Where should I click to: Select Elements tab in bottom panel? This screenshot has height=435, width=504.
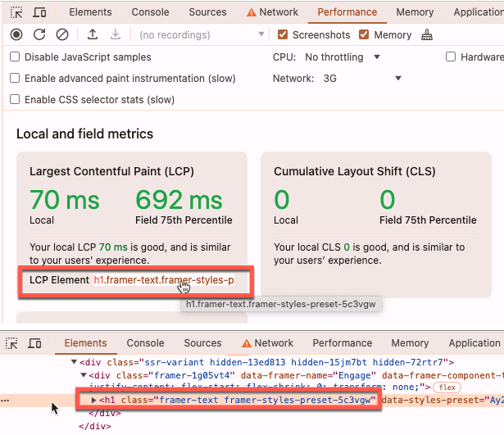pos(85,343)
